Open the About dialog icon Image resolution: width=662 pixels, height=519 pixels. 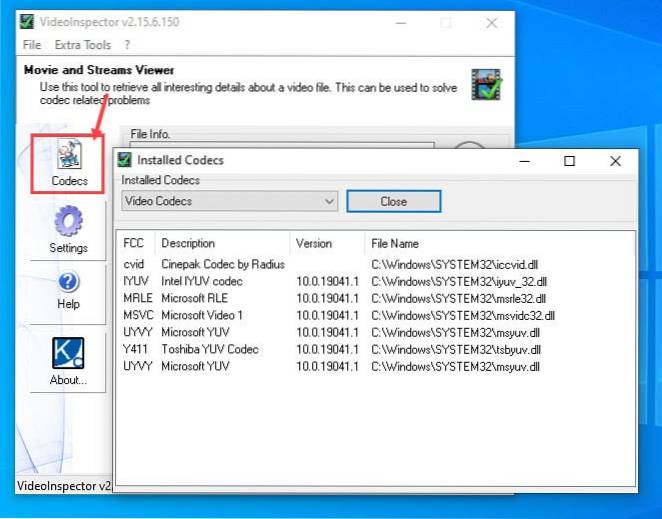(68, 353)
